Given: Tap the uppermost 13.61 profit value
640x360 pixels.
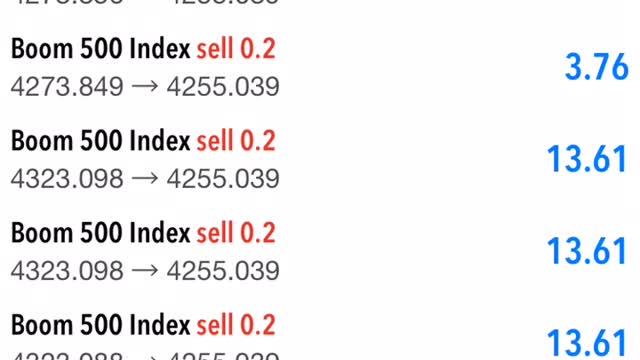Looking at the screenshot, I should point(587,159).
